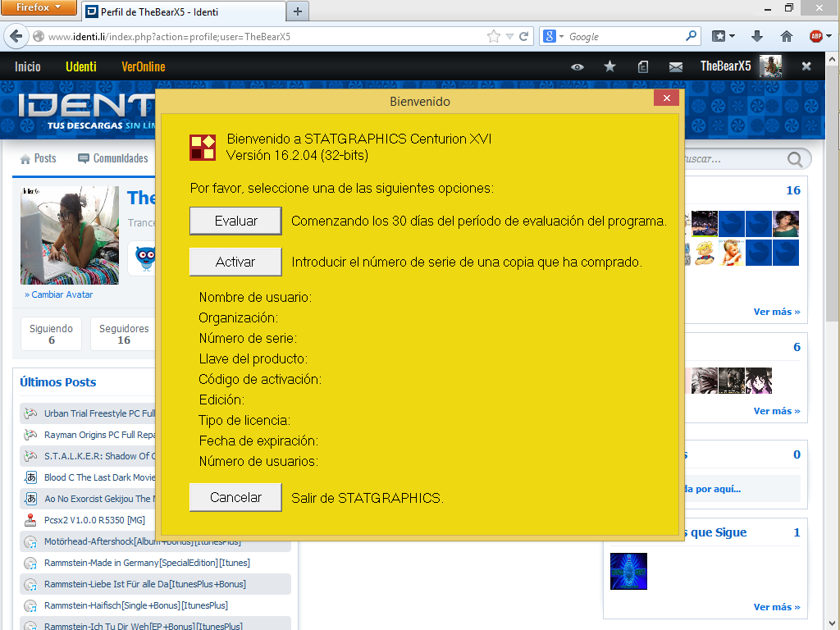Bookmark the page with the star icon
840x630 pixels.
pyautogui.click(x=493, y=36)
